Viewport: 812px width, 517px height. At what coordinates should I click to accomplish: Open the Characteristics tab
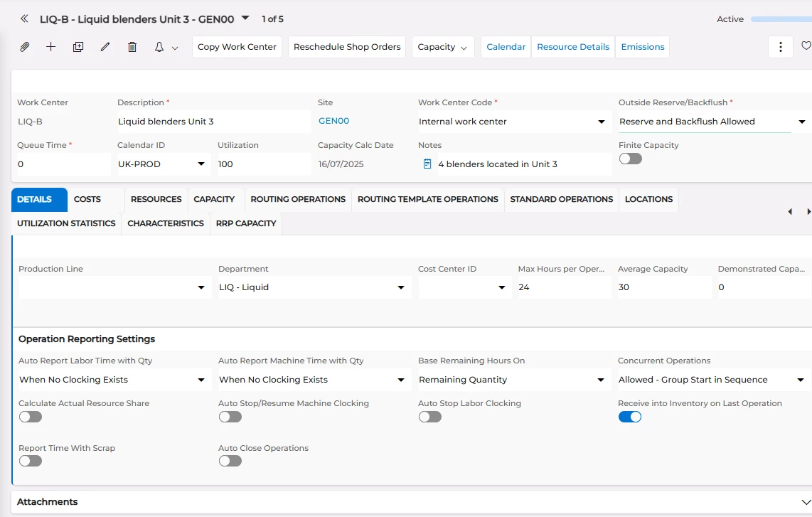coord(166,224)
